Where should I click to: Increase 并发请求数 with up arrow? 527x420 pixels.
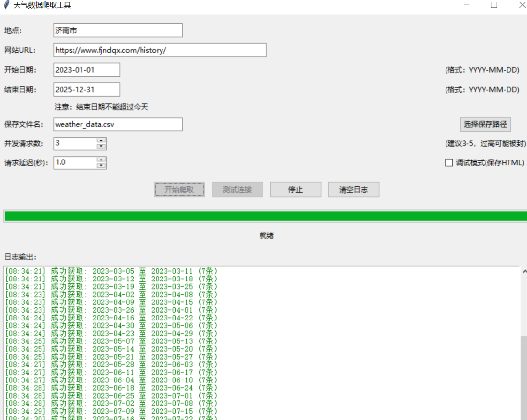101,140
